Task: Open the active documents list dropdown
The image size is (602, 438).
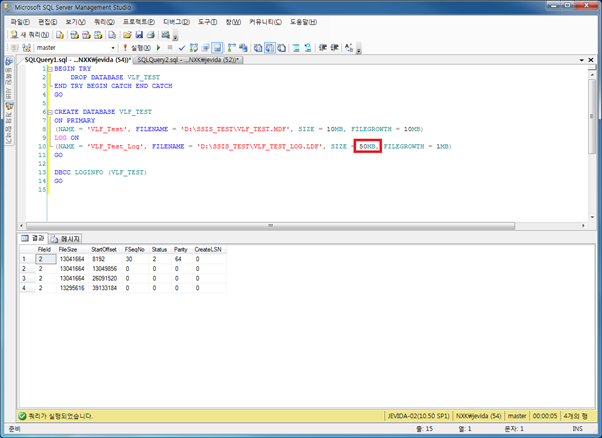Action: click(x=582, y=60)
